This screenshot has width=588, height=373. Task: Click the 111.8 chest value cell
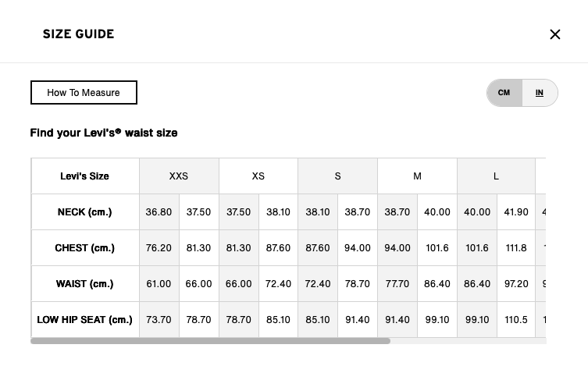(x=516, y=248)
